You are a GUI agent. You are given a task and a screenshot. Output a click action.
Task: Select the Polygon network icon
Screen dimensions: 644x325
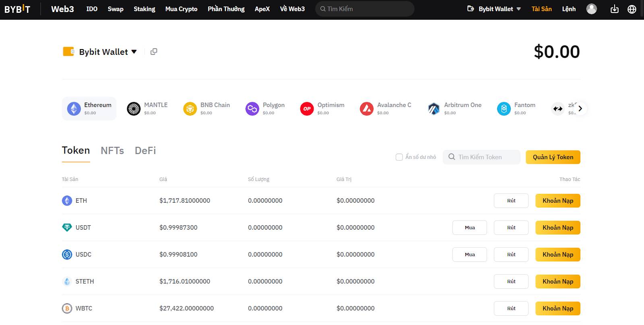(x=252, y=109)
